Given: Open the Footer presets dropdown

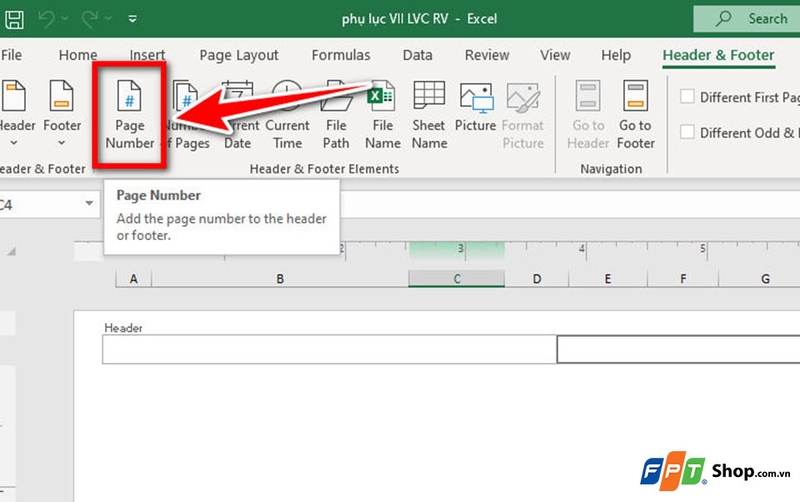Looking at the screenshot, I should tap(62, 115).
